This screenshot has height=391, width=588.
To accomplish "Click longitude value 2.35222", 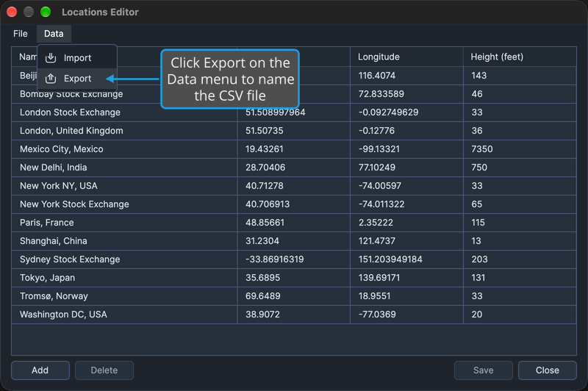I will 376,223.
